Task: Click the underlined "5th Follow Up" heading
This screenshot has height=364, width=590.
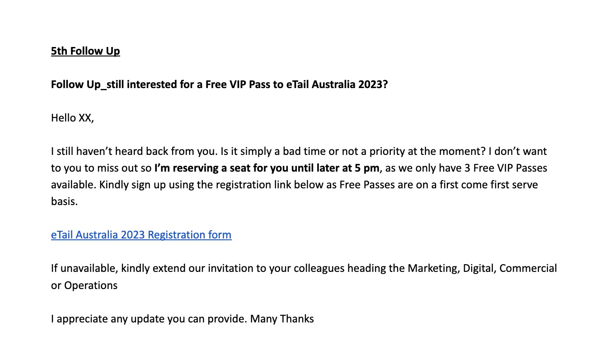Action: click(85, 51)
